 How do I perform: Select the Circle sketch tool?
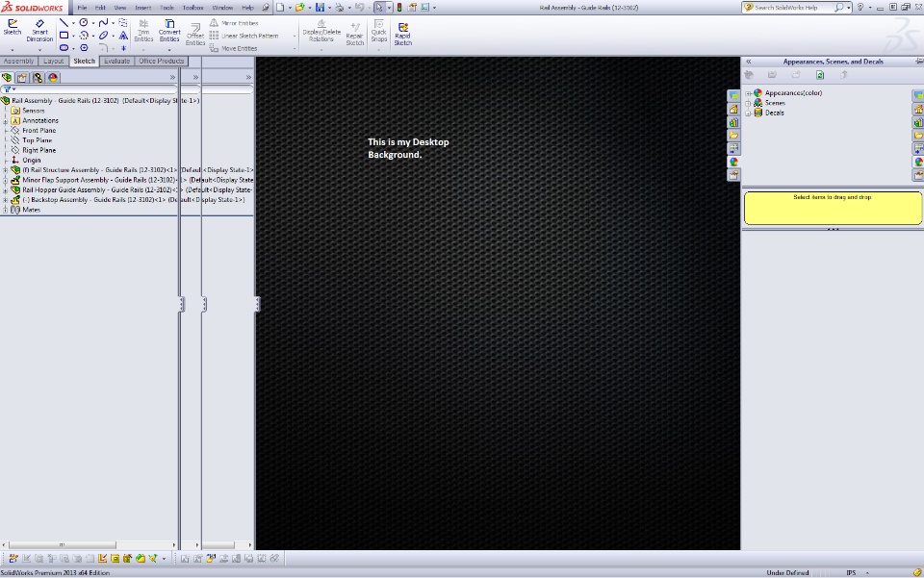(84, 22)
